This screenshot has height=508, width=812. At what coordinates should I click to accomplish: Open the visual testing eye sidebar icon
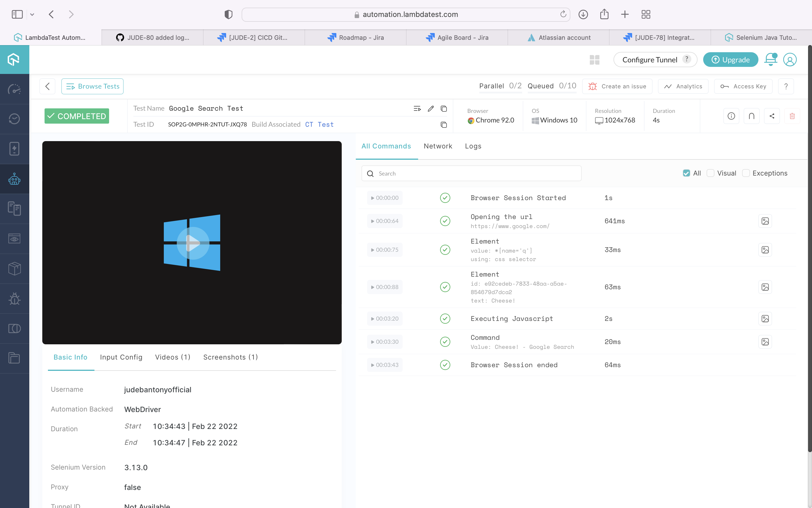point(14,238)
